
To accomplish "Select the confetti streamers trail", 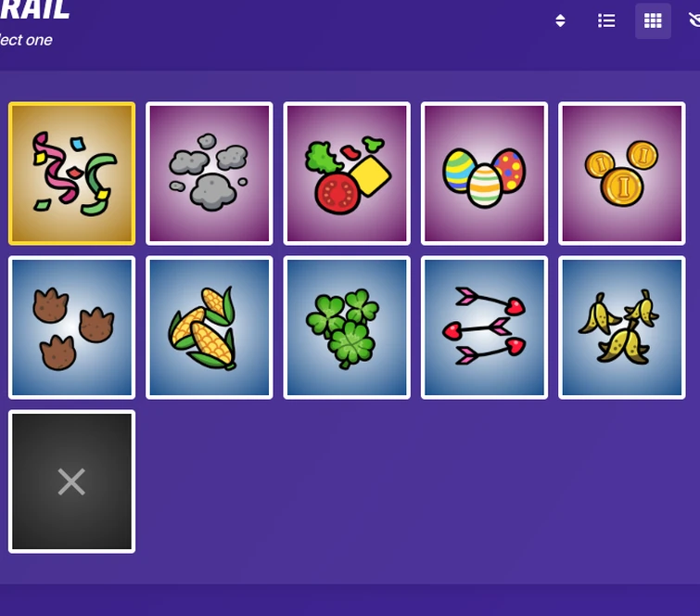I will (72, 173).
